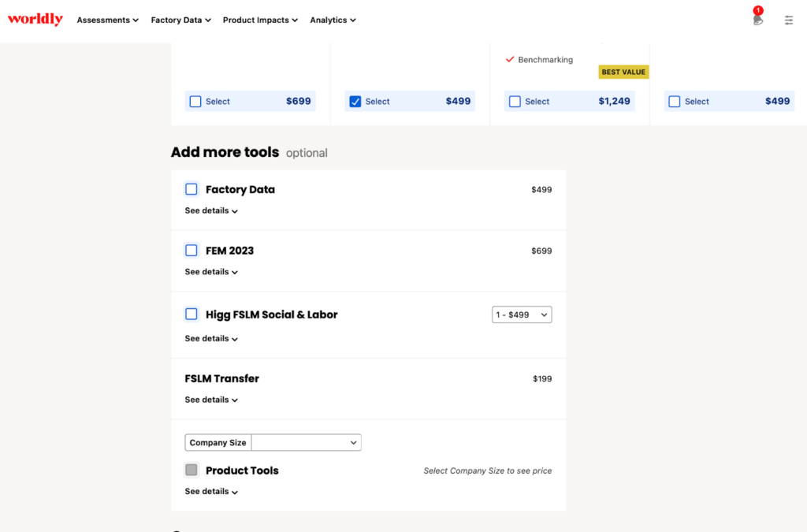The height and width of the screenshot is (532, 807).
Task: Click the disabled Product Tools checkbox
Action: 192,470
